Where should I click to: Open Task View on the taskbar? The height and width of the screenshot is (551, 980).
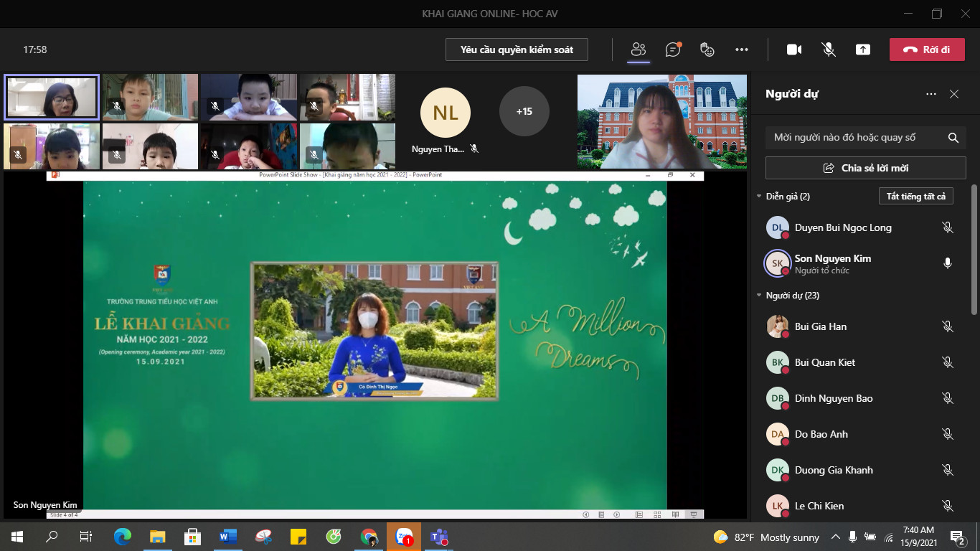coord(86,536)
